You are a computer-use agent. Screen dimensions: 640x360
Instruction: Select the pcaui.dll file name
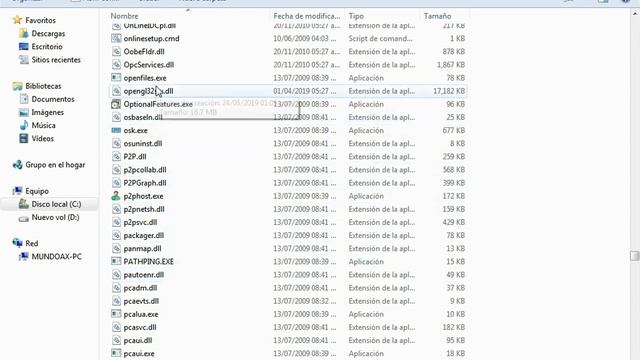pyautogui.click(x=138, y=340)
